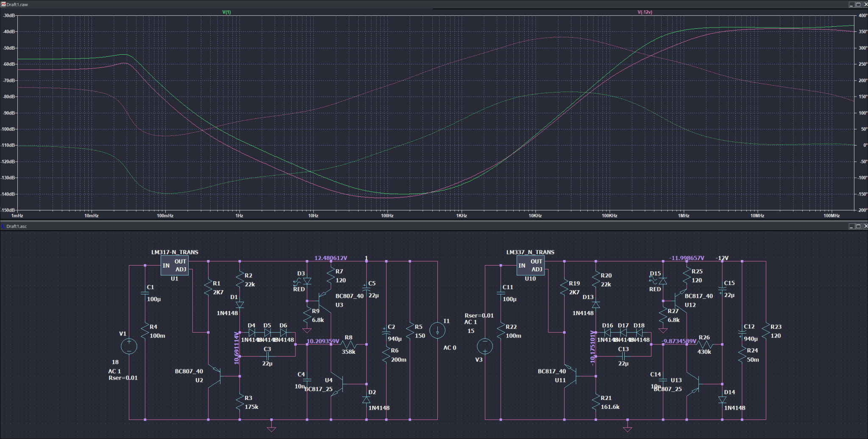868x439 pixels.
Task: Click the 1KHz label on the frequency axis
Action: (461, 215)
